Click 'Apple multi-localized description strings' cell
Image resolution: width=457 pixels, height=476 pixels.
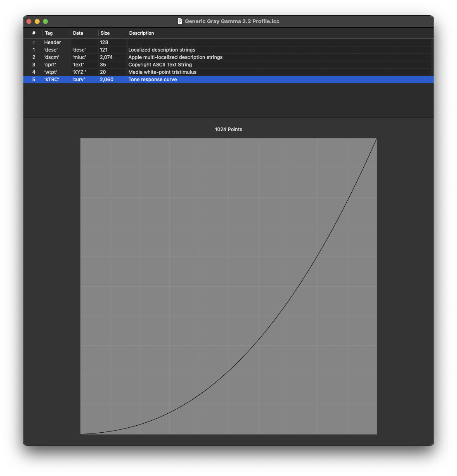tap(175, 57)
